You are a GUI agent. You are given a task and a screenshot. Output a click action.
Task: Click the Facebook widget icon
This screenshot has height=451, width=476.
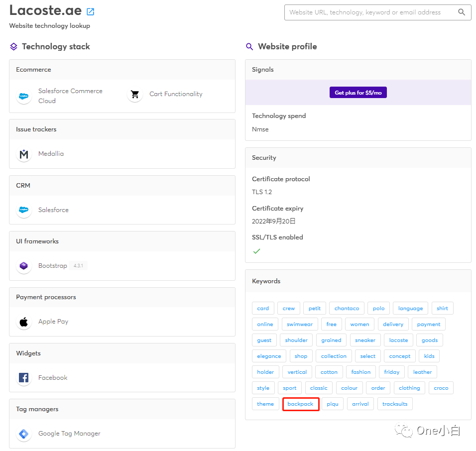click(x=24, y=378)
